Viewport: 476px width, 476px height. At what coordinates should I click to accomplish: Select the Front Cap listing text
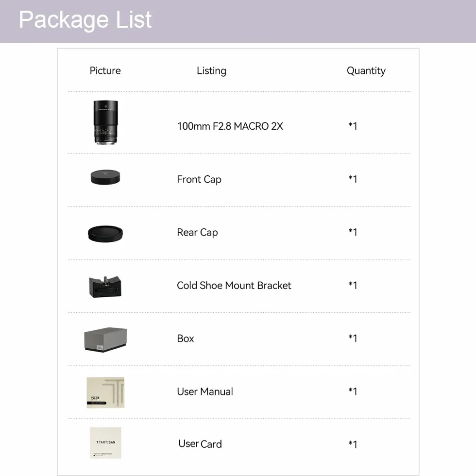199,179
